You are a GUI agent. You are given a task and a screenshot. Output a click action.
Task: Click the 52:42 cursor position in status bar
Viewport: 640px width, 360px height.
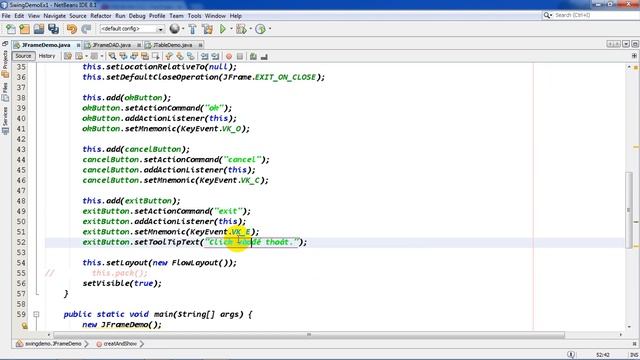pyautogui.click(x=602, y=355)
